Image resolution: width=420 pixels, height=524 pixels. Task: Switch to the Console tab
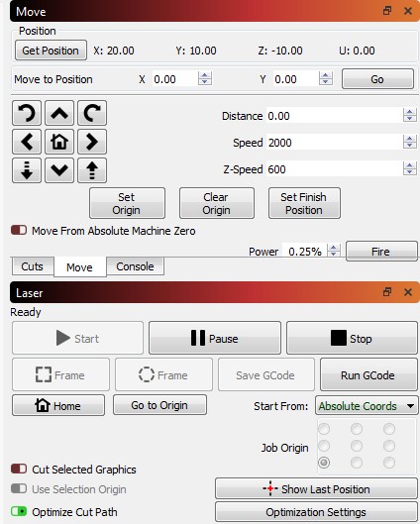pyautogui.click(x=135, y=266)
